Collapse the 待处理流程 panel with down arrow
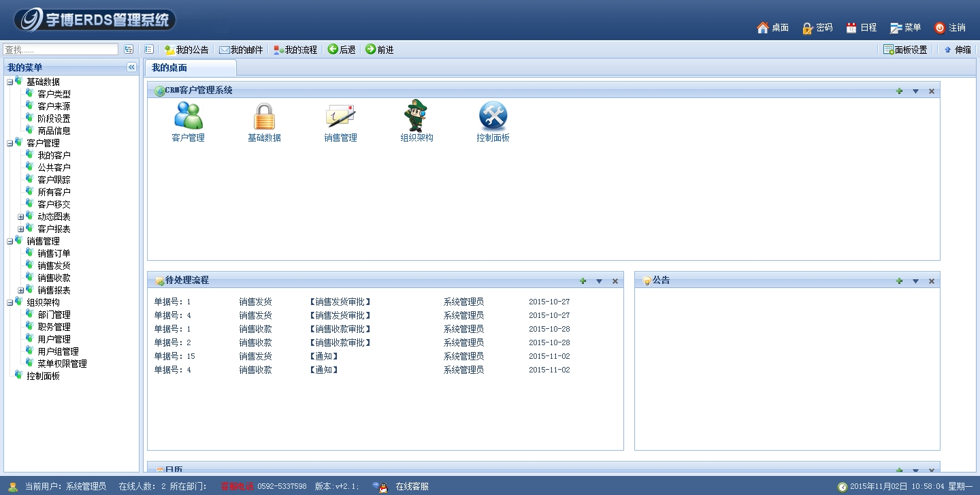 (599, 281)
